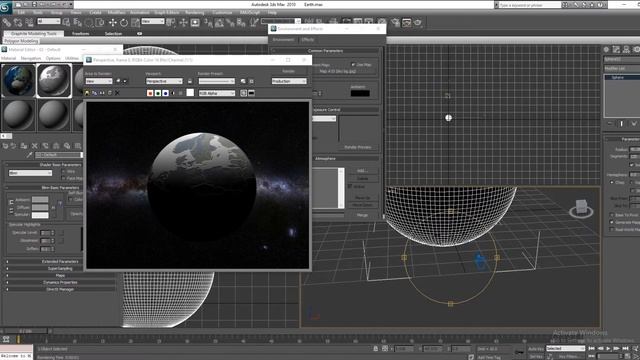Open Production render mode dropdown
The image size is (640, 360).
coord(289,81)
